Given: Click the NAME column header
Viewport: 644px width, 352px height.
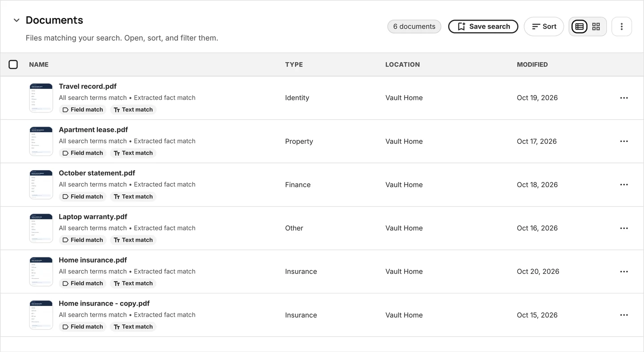Looking at the screenshot, I should coord(39,64).
